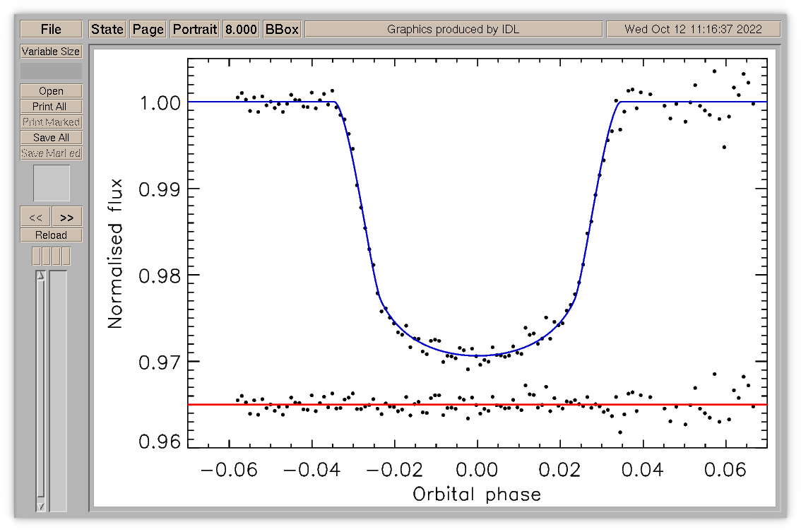Click the disabled Save Marked button
Viewport: 801px width, 532px height.
click(51, 153)
